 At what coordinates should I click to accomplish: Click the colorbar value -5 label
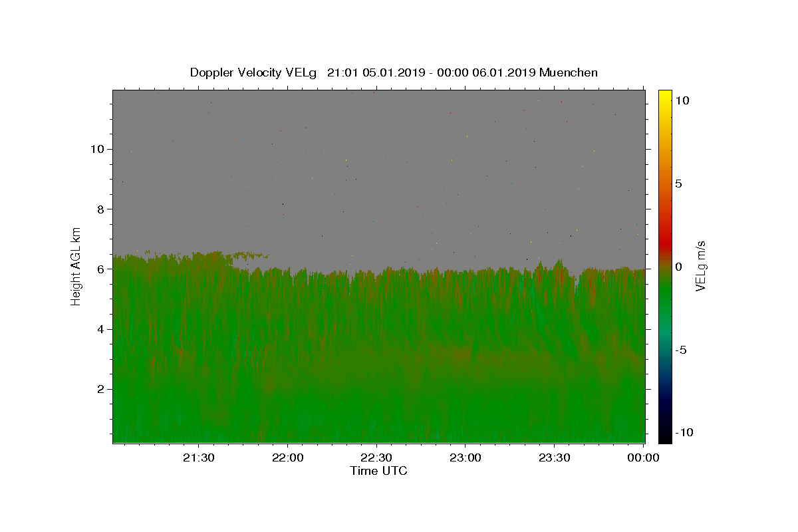[681, 350]
